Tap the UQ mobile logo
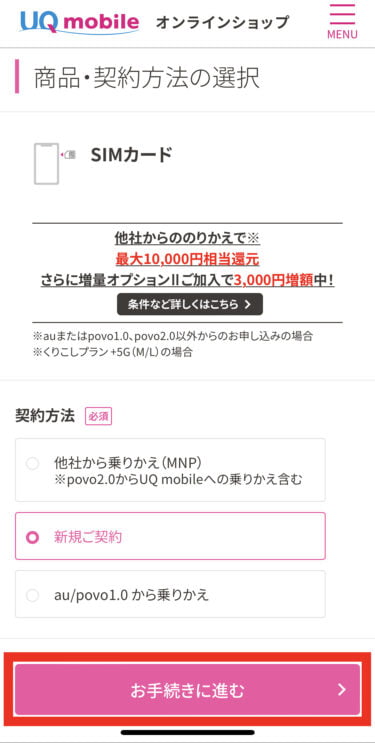 point(80,22)
